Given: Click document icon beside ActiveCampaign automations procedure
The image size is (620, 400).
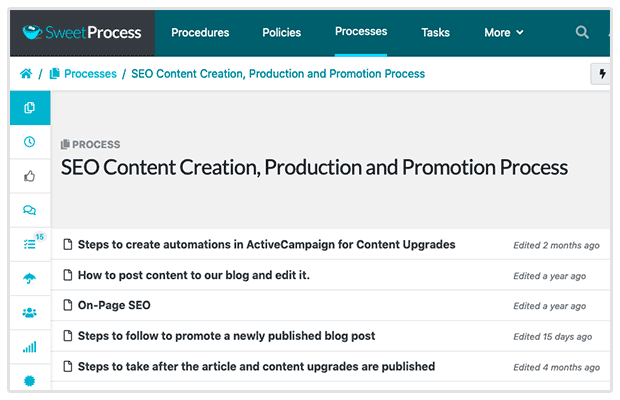Looking at the screenshot, I should point(68,245).
